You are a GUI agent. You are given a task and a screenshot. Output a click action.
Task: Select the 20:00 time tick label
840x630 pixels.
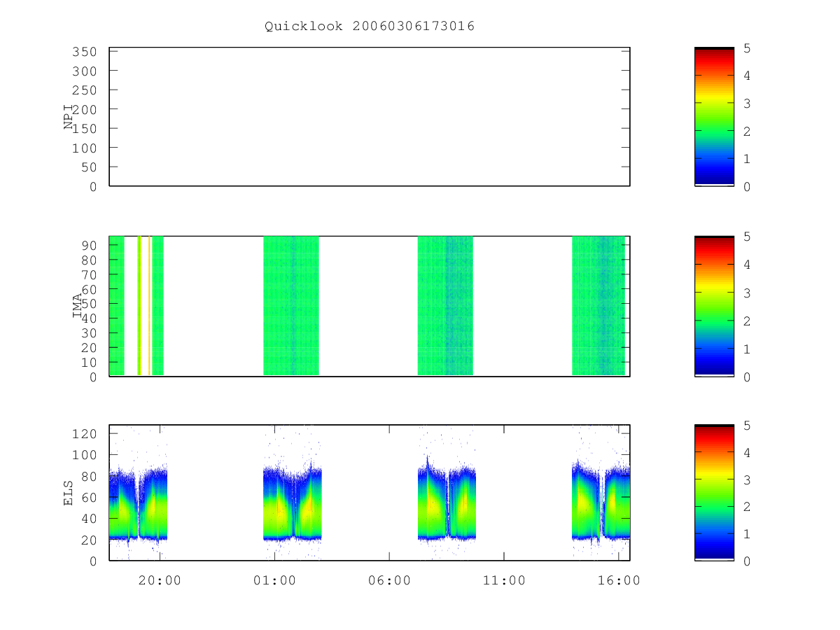tap(160, 580)
